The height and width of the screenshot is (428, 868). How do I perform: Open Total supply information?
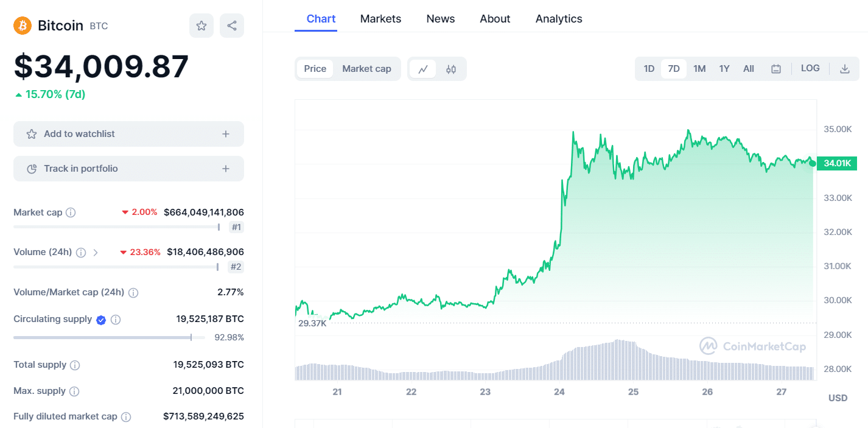74,365
